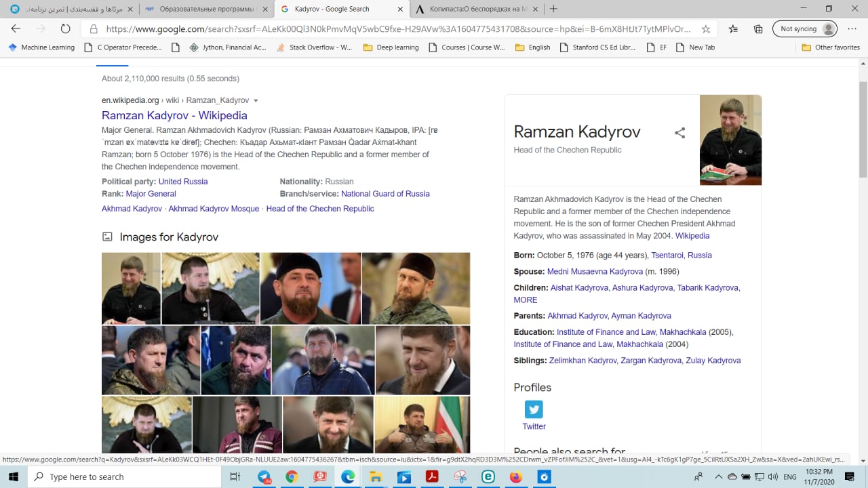
Task: Open Adobe Acrobat from the taskbar
Action: (432, 476)
